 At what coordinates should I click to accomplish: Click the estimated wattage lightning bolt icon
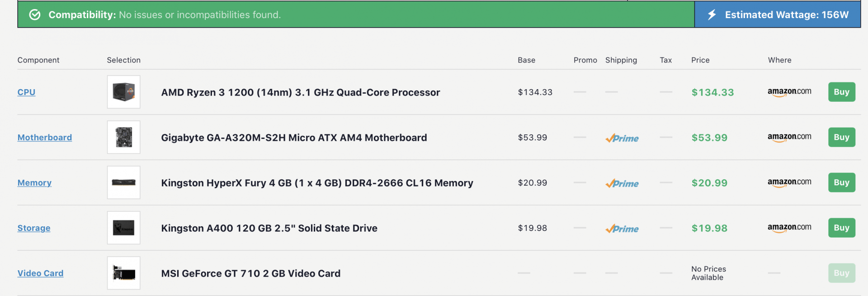[712, 14]
